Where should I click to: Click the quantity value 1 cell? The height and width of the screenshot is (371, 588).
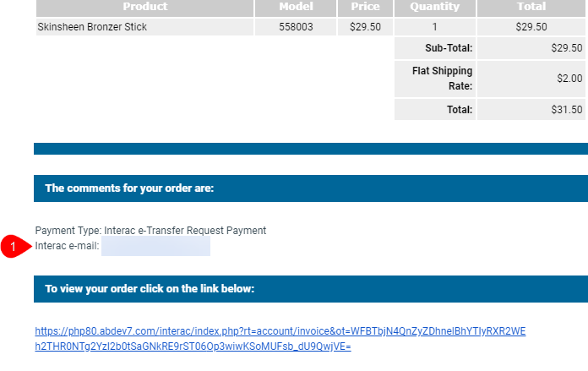click(434, 27)
